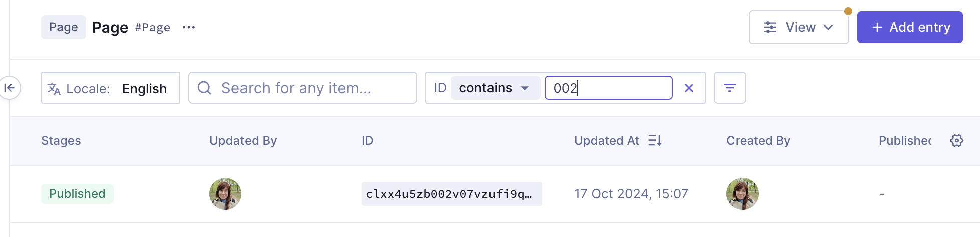Click the add filter icon button
The image size is (980, 237).
(729, 88)
